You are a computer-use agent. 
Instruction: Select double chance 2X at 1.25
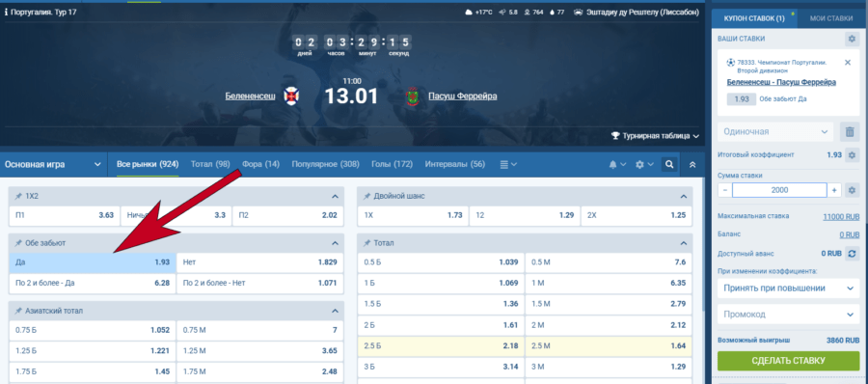(x=637, y=215)
